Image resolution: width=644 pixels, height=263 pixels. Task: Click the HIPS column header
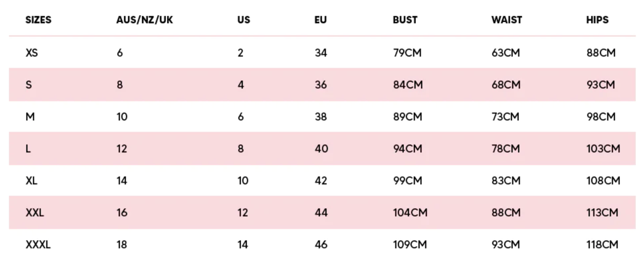click(x=597, y=20)
